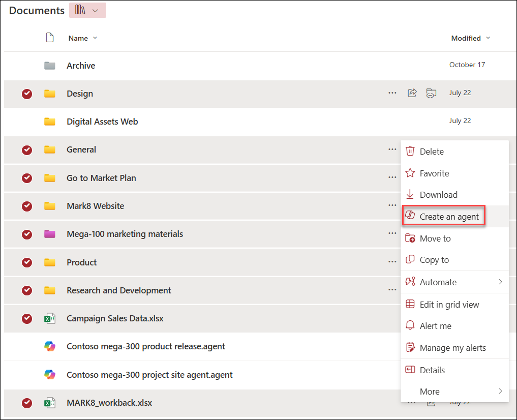
Task: Click the Copy link icon on the Design row
Action: (431, 93)
